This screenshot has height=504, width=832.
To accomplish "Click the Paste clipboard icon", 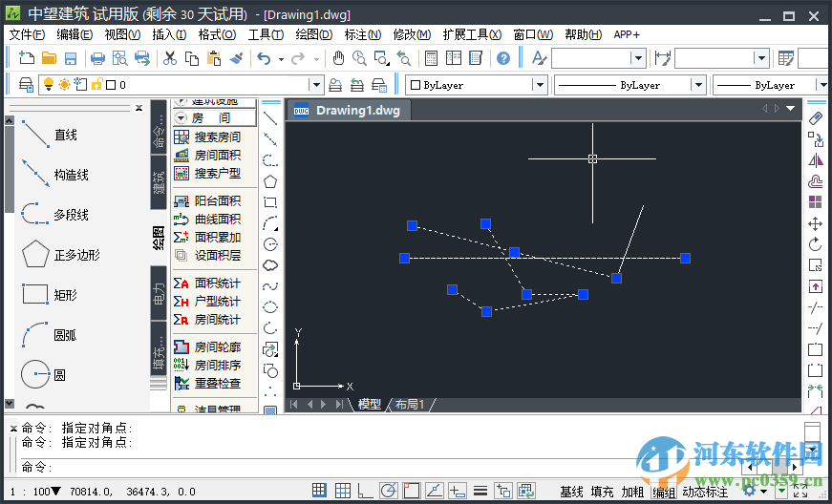I will click(x=214, y=58).
